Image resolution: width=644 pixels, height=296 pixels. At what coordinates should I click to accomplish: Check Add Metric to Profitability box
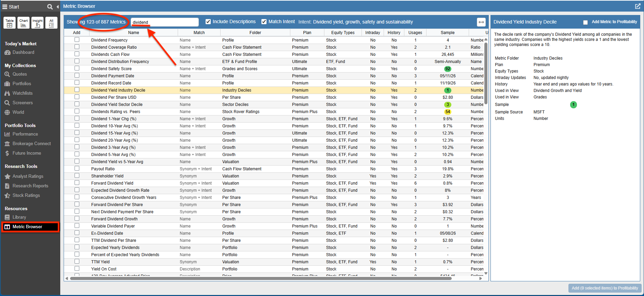pyautogui.click(x=585, y=22)
